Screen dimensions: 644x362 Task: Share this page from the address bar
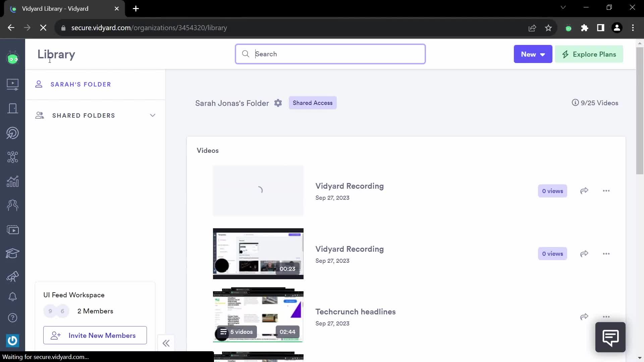point(532,28)
